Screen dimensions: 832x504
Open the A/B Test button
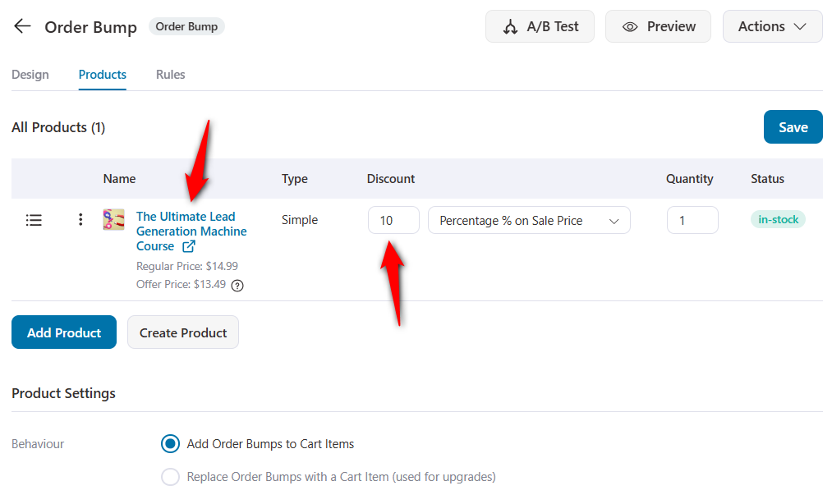click(540, 26)
